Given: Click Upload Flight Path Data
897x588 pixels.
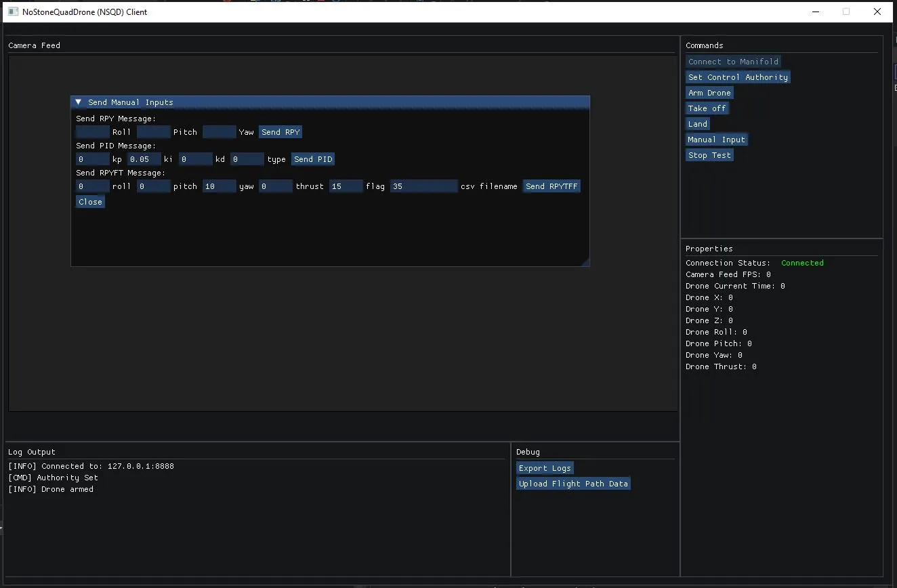Looking at the screenshot, I should coord(574,484).
